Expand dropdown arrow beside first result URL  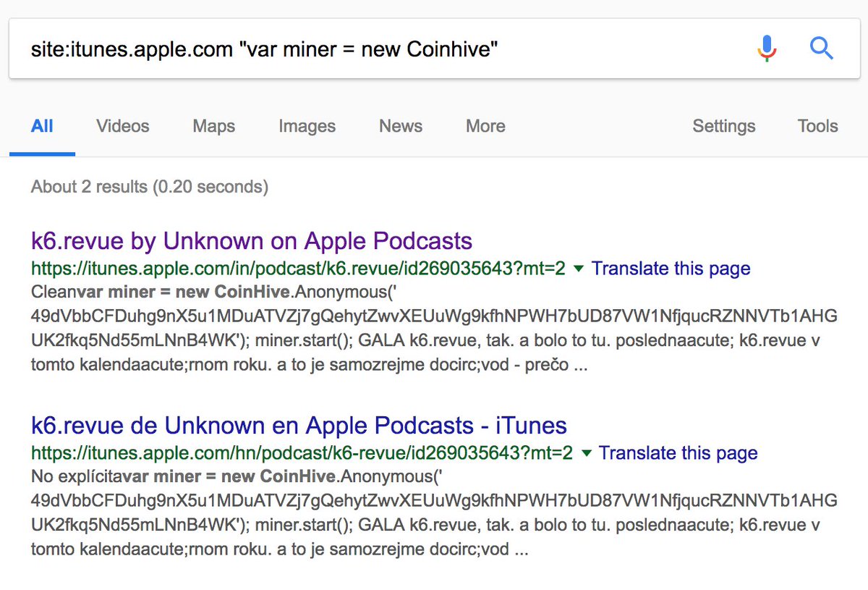578,269
